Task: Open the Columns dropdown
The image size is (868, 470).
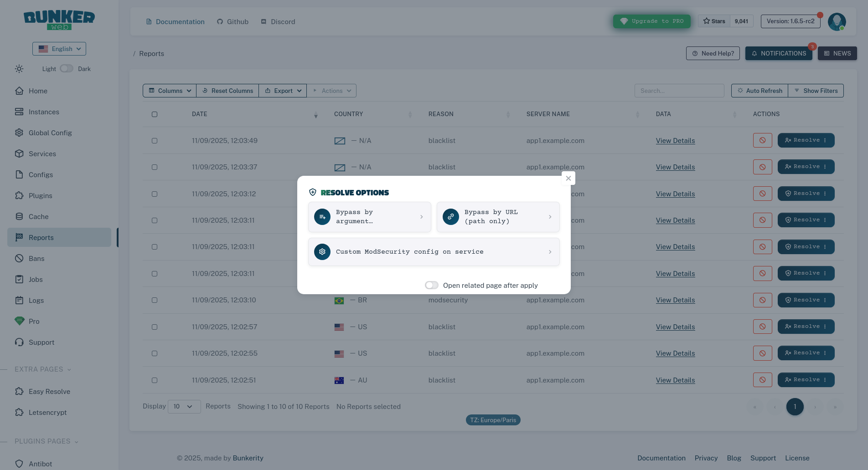Action: point(169,91)
